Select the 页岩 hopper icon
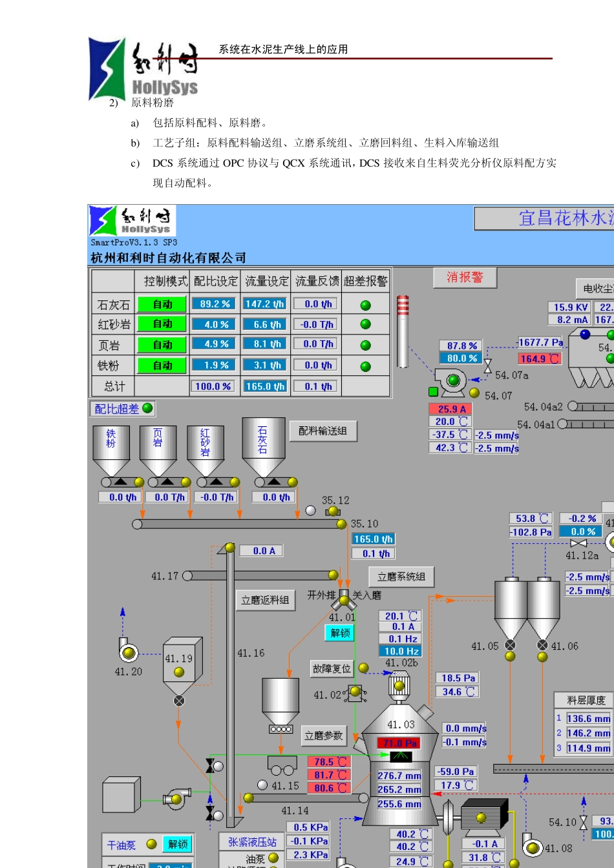The image size is (614, 868). click(x=158, y=451)
